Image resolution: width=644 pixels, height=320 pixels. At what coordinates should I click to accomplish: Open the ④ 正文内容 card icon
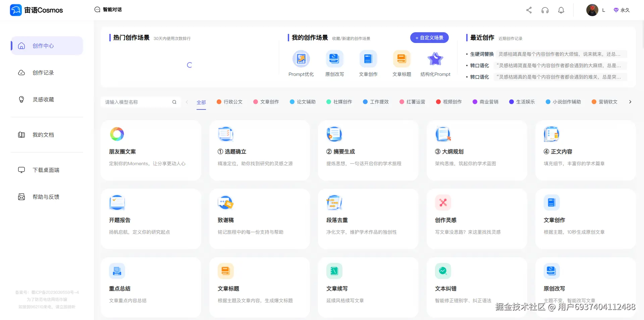[x=552, y=134]
